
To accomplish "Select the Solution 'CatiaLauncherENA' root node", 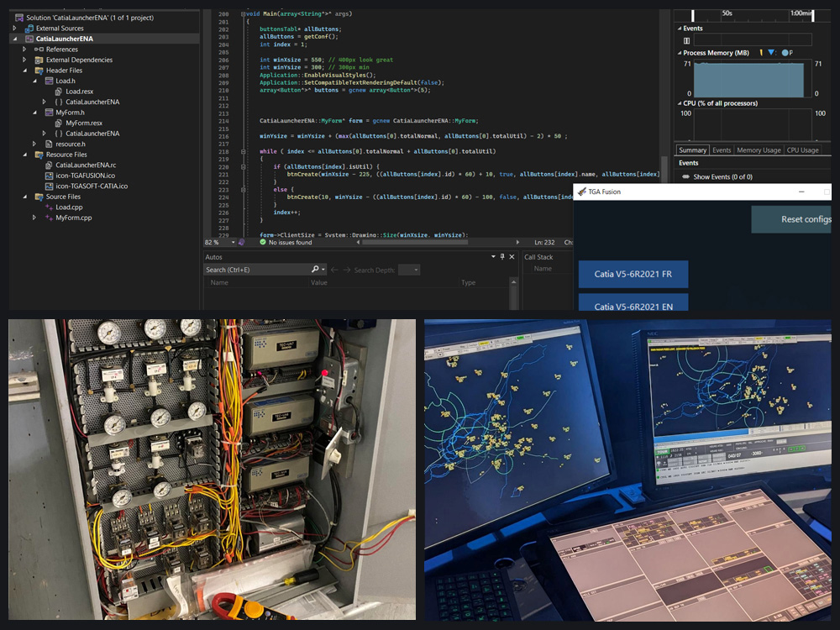I will pos(90,18).
